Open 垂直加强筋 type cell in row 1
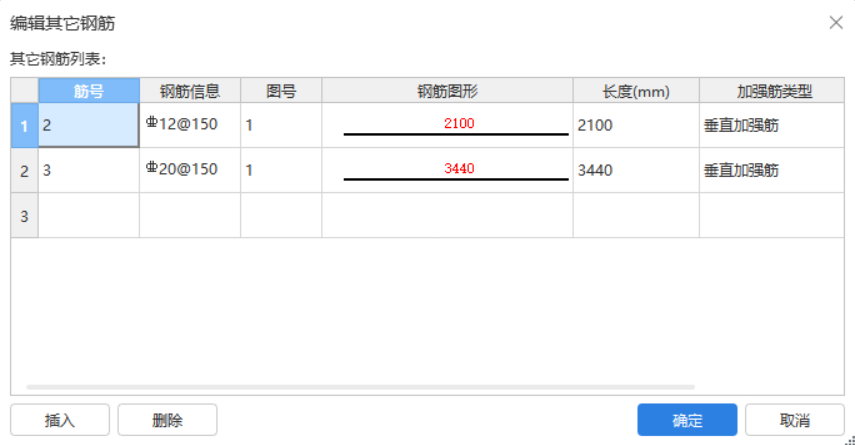 pos(772,125)
